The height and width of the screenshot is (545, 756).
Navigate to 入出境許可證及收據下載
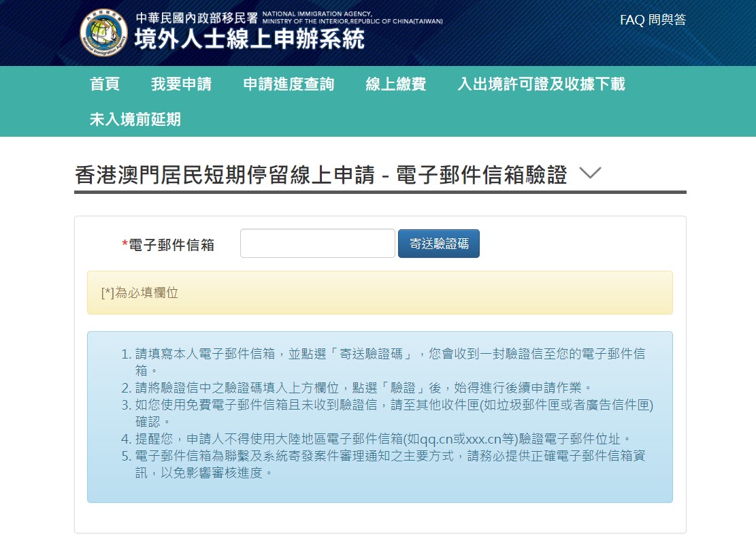coord(541,84)
